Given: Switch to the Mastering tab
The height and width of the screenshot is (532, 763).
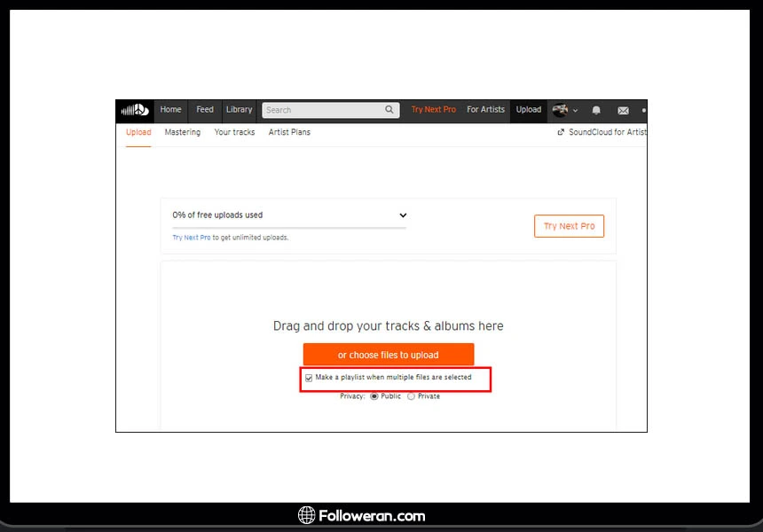Looking at the screenshot, I should pyautogui.click(x=183, y=132).
